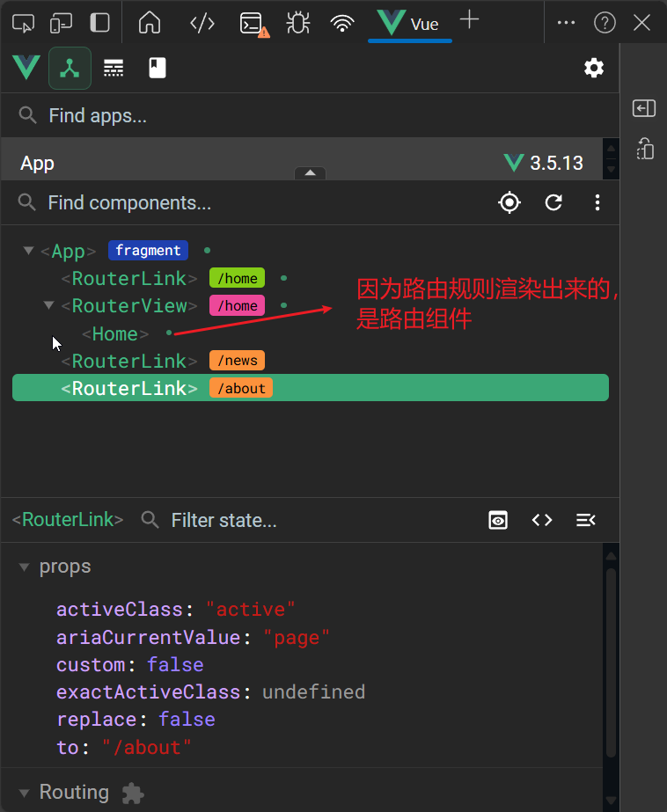Toggle scroll to component eye icon

pyautogui.click(x=498, y=521)
